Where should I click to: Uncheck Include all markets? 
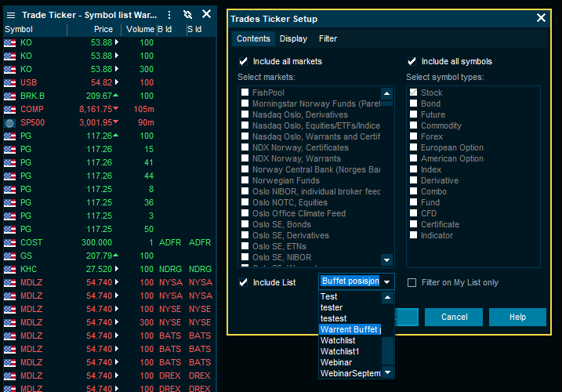[244, 61]
